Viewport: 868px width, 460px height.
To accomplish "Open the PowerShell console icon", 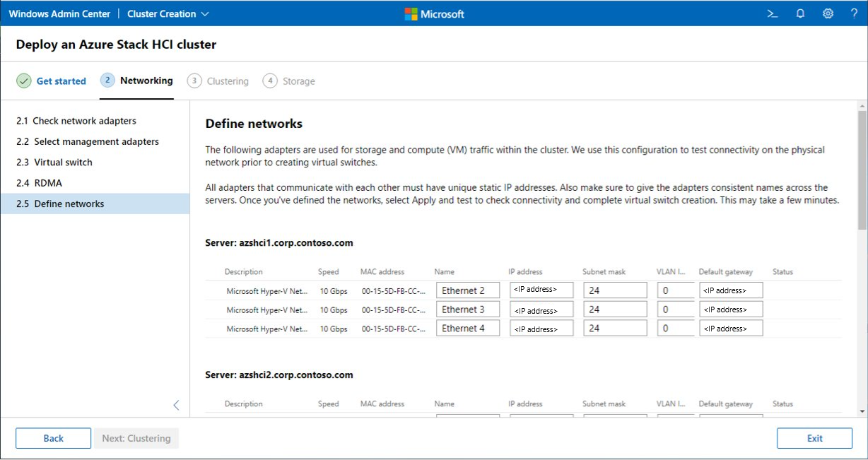I will [772, 13].
